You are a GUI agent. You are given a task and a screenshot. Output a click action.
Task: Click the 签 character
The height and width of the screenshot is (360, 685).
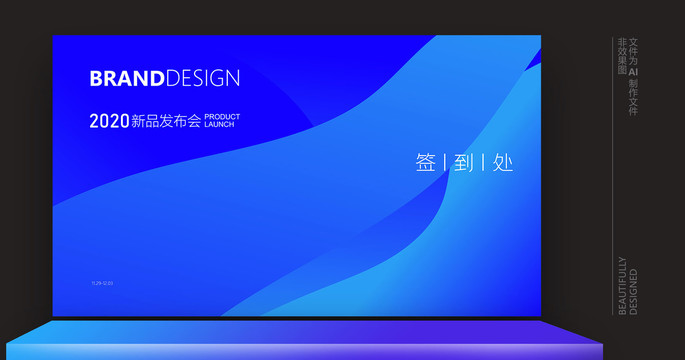426,163
